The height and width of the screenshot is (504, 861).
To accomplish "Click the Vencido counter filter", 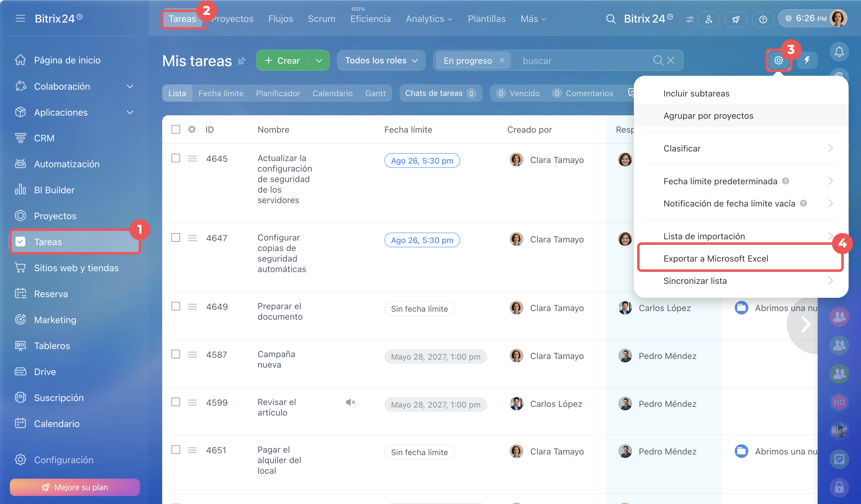I will coord(518,93).
